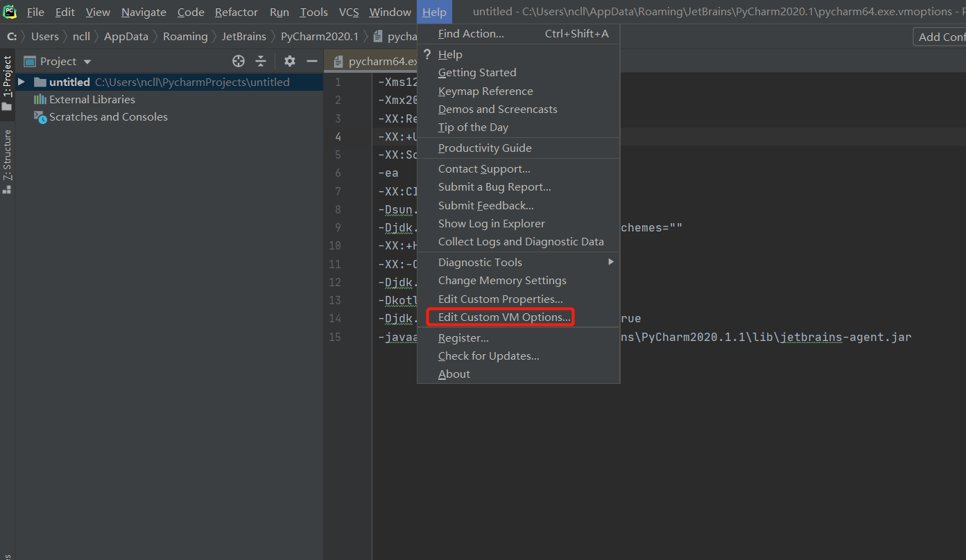
Task: Select Getting Started in Help menu
Action: pyautogui.click(x=518, y=73)
